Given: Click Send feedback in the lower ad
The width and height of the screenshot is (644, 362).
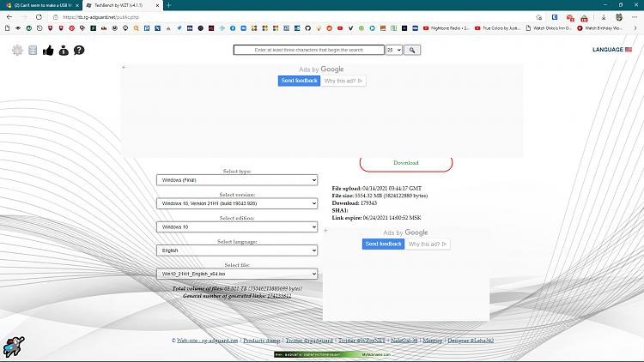Looking at the screenshot, I should [383, 244].
